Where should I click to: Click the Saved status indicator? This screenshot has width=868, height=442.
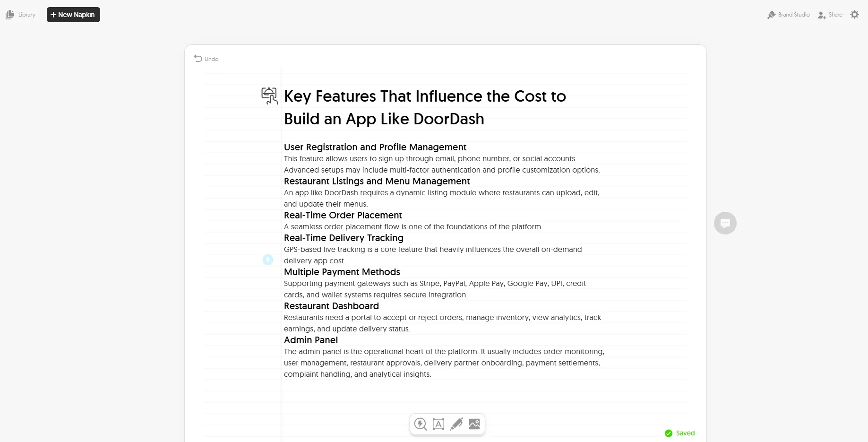tap(680, 433)
